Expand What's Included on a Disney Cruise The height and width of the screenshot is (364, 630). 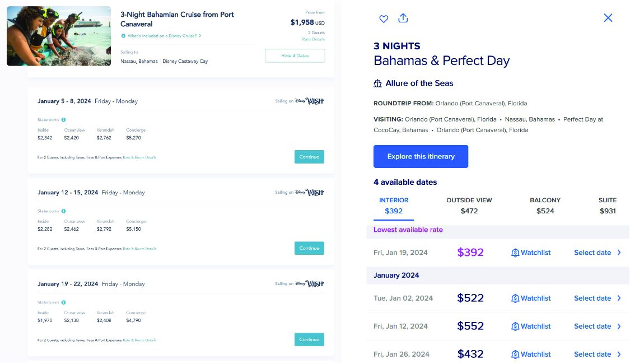click(x=161, y=36)
